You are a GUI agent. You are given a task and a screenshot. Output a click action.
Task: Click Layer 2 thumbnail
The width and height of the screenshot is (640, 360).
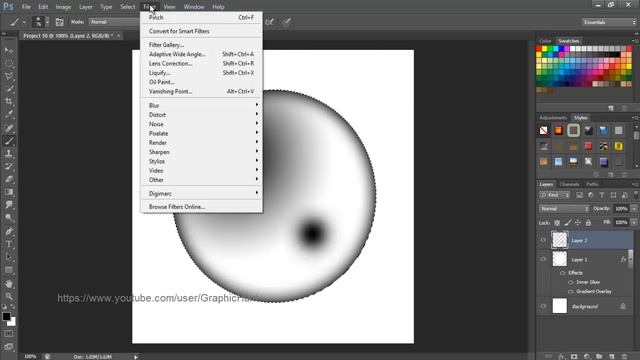tap(560, 240)
